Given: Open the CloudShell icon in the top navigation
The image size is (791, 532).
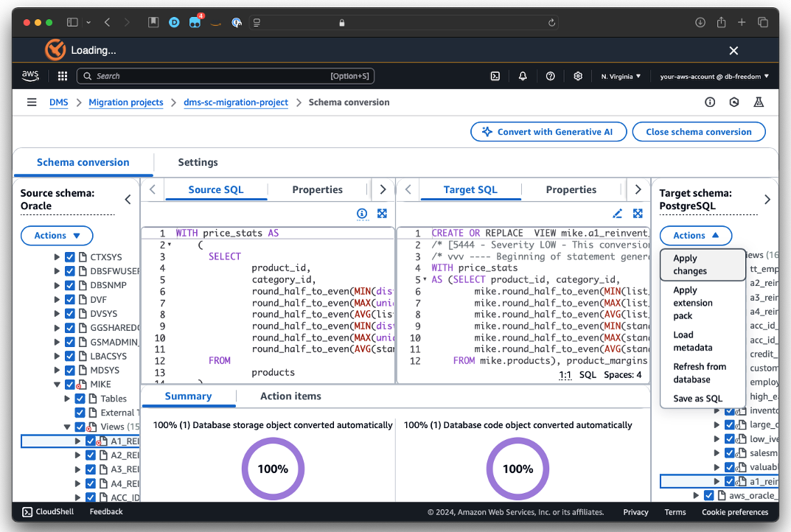Looking at the screenshot, I should (495, 76).
